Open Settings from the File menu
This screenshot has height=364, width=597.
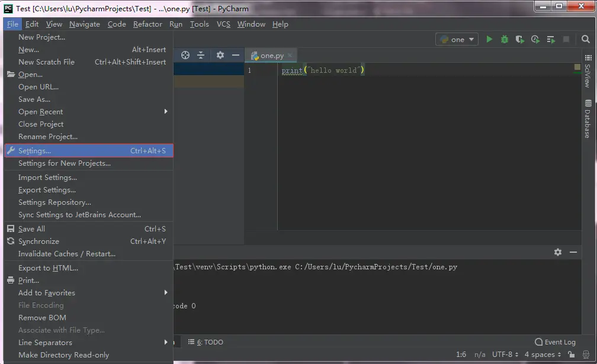pyautogui.click(x=89, y=150)
